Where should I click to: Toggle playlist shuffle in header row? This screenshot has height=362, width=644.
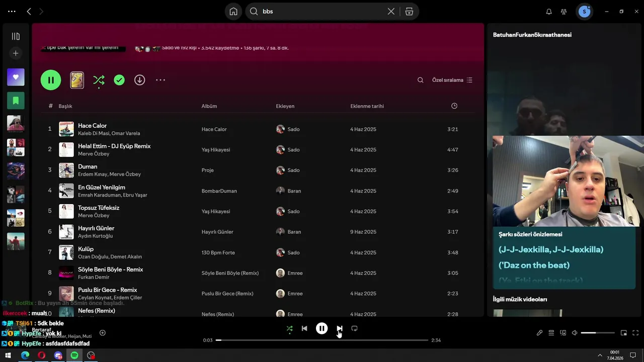pos(99,80)
